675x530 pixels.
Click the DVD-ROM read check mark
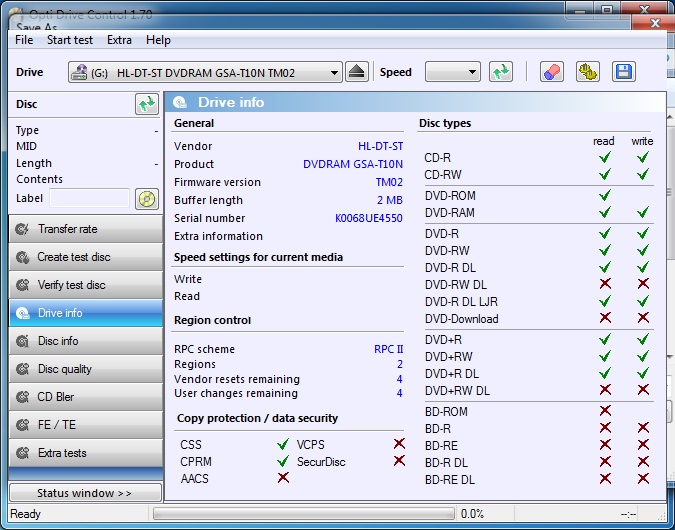605,195
